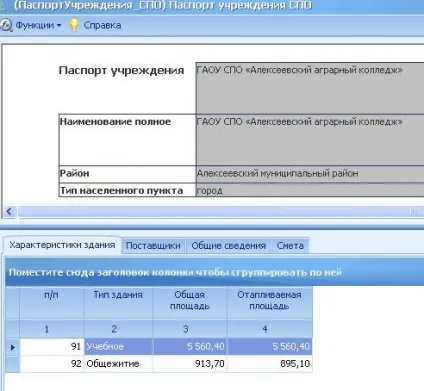Image resolution: width=424 pixels, height=391 pixels.
Task: Select the Общежитие cell
Action: [118, 364]
